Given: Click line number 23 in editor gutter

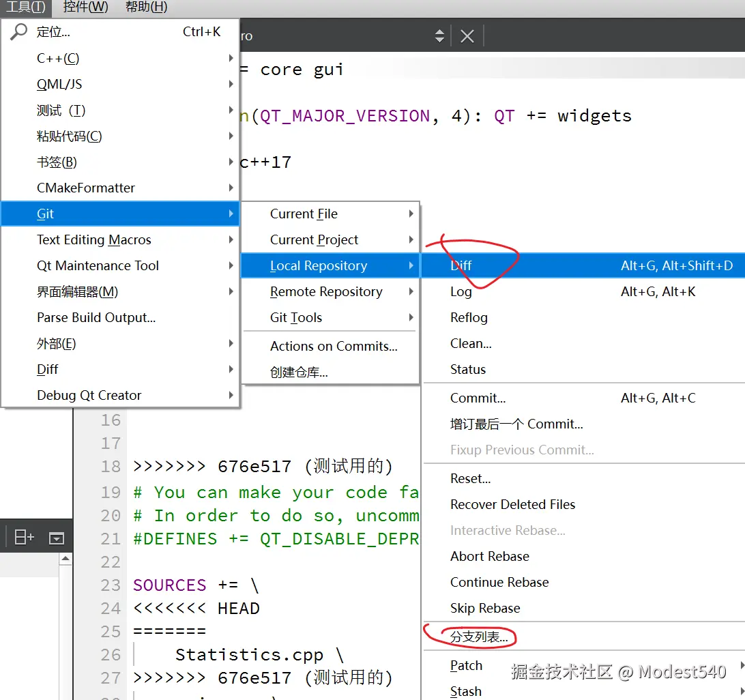Looking at the screenshot, I should (111, 585).
